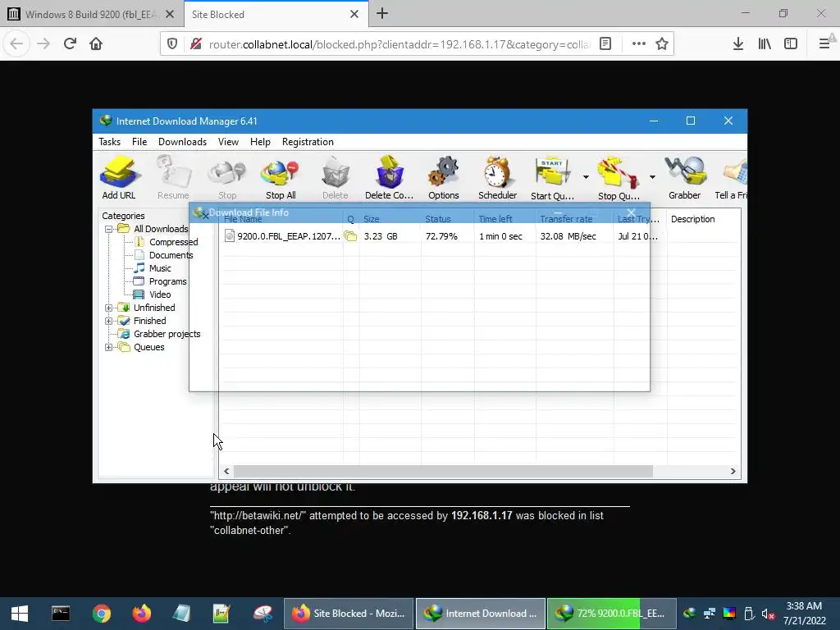Sort by the Size column header
Viewport: 840px width, 630px height.
[x=390, y=219]
